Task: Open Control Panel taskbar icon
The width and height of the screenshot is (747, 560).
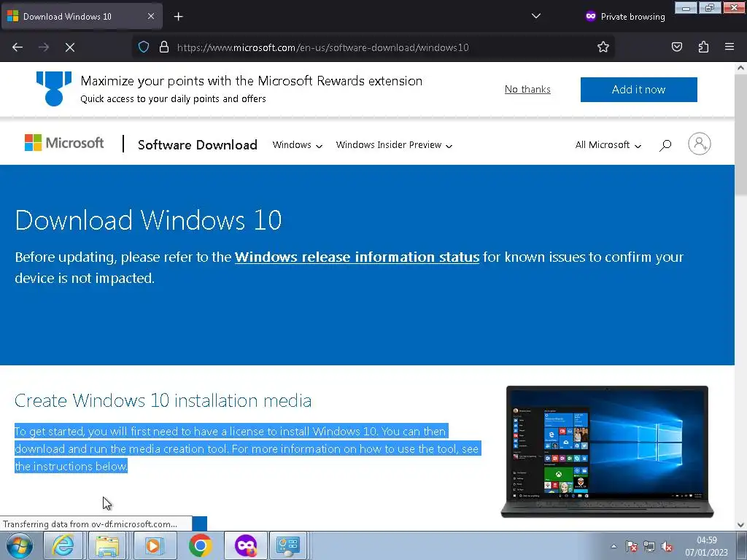Action: coord(288,545)
